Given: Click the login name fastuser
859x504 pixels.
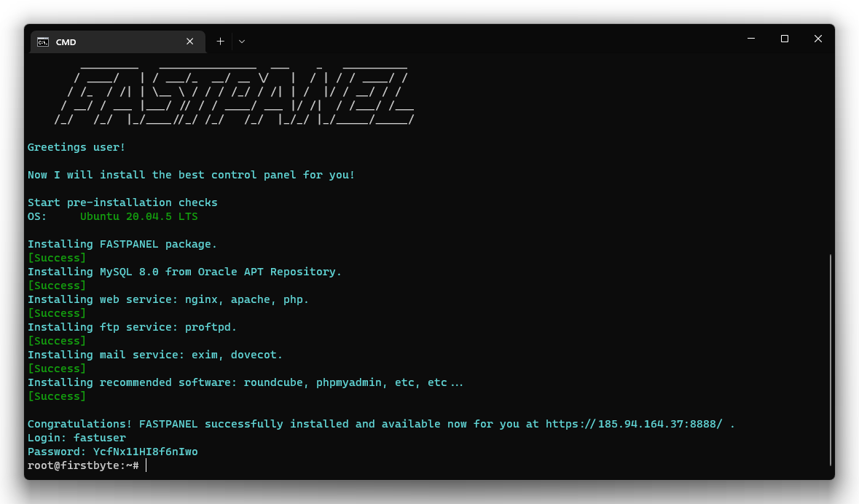Looking at the screenshot, I should [100, 438].
